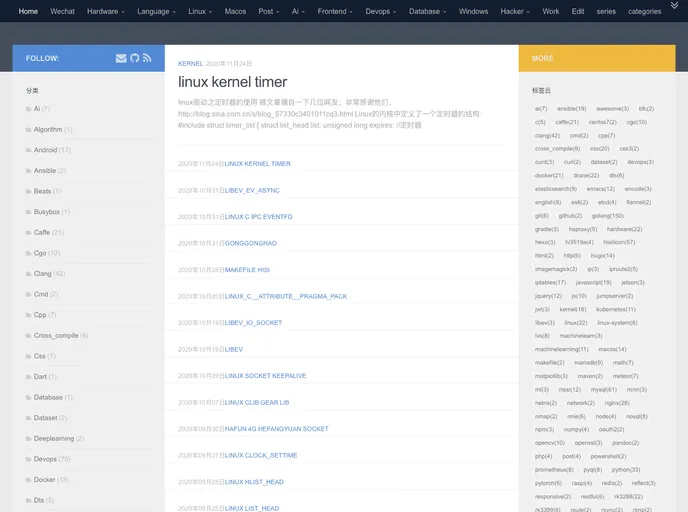Image resolution: width=688 pixels, height=512 pixels.
Task: Open the Work nav item
Action: coord(551,11)
